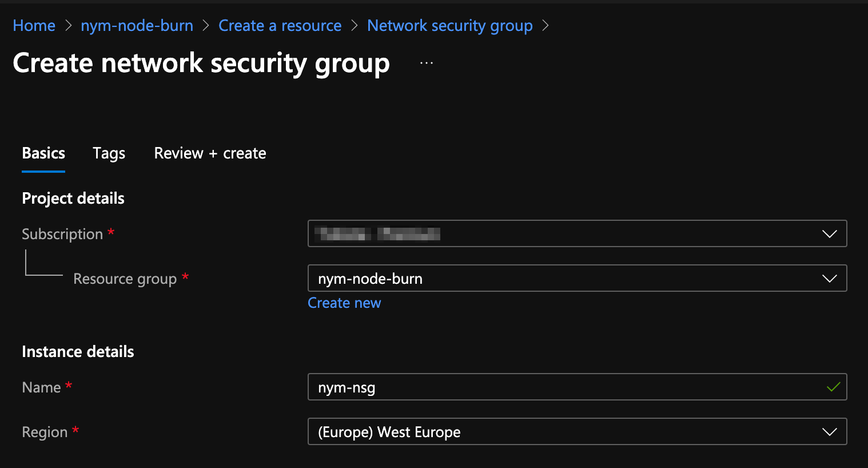This screenshot has width=868, height=468.
Task: Open the nym-node-burn breadcrumb link
Action: point(137,26)
